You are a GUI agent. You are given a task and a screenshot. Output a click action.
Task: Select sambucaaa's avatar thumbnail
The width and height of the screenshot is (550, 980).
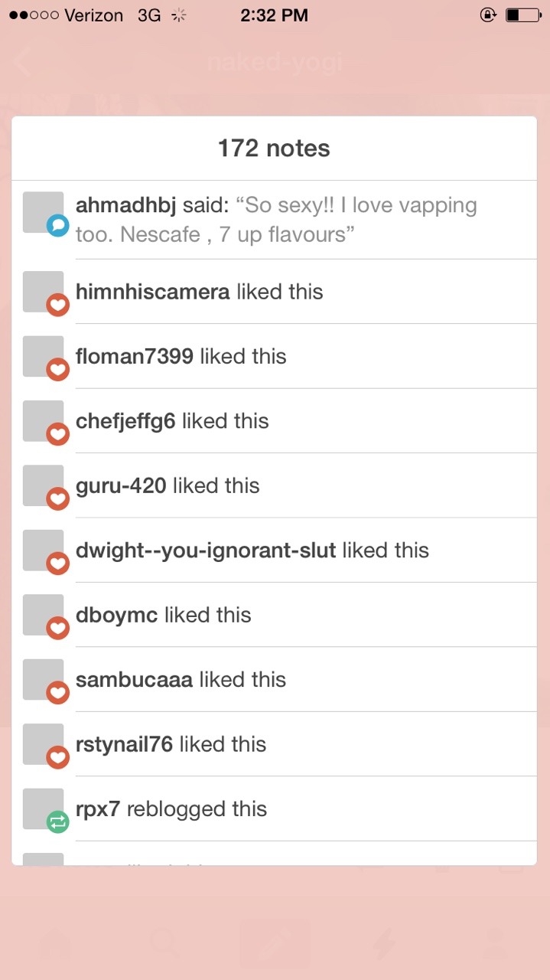43,679
